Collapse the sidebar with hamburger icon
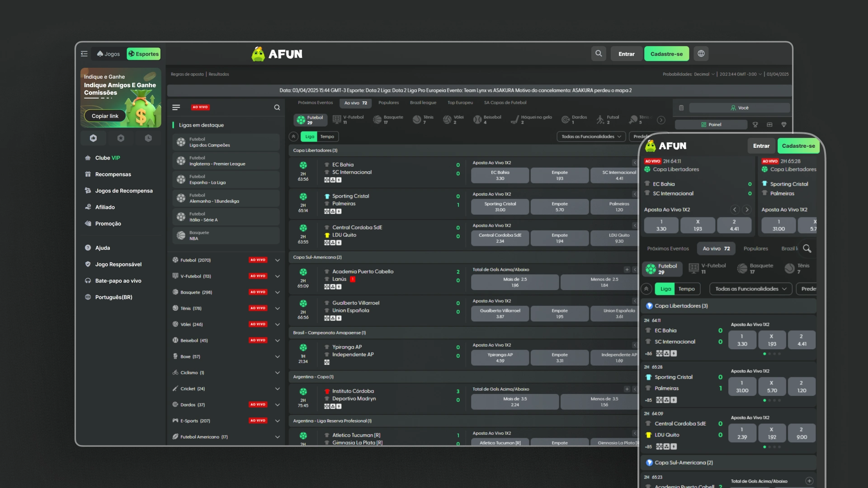The width and height of the screenshot is (868, 488). pos(84,54)
